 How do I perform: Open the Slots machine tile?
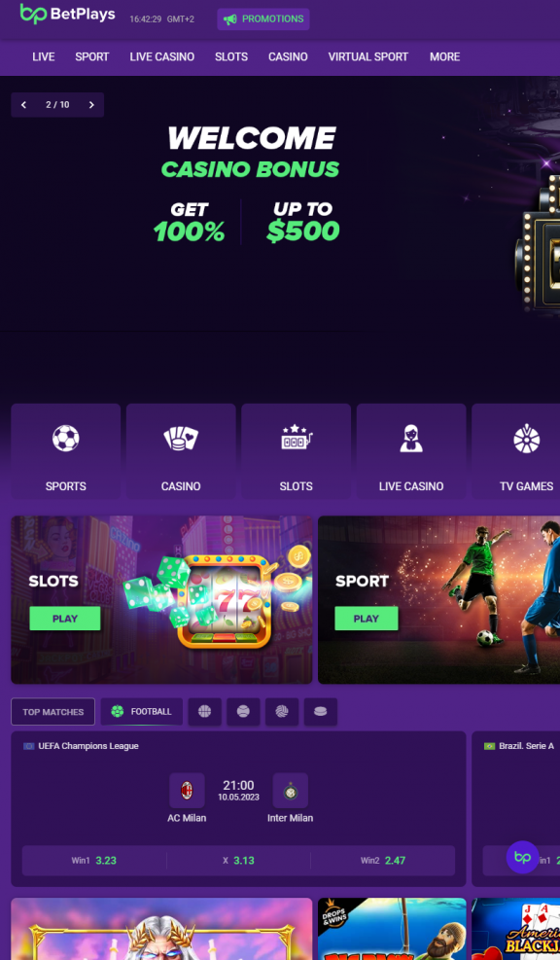296,451
